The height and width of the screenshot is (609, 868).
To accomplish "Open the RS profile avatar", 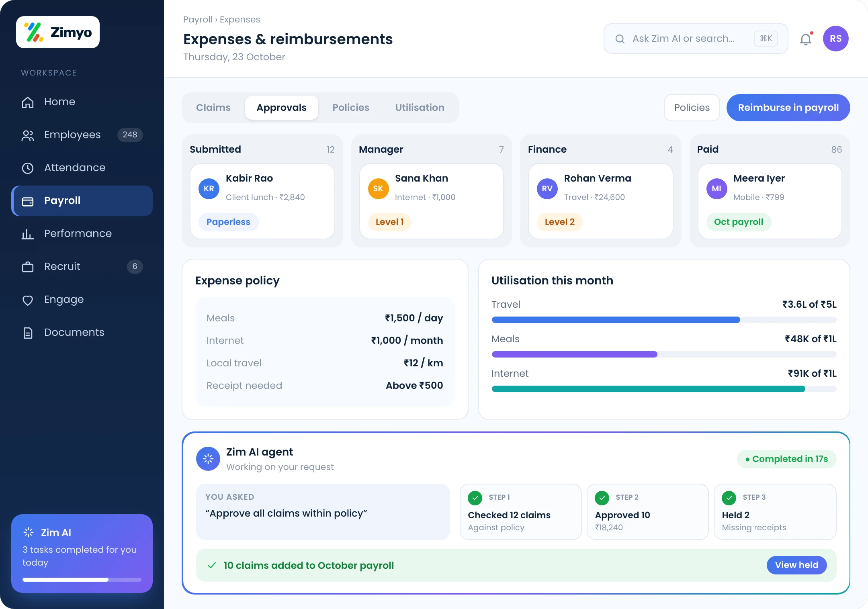I will (x=836, y=39).
